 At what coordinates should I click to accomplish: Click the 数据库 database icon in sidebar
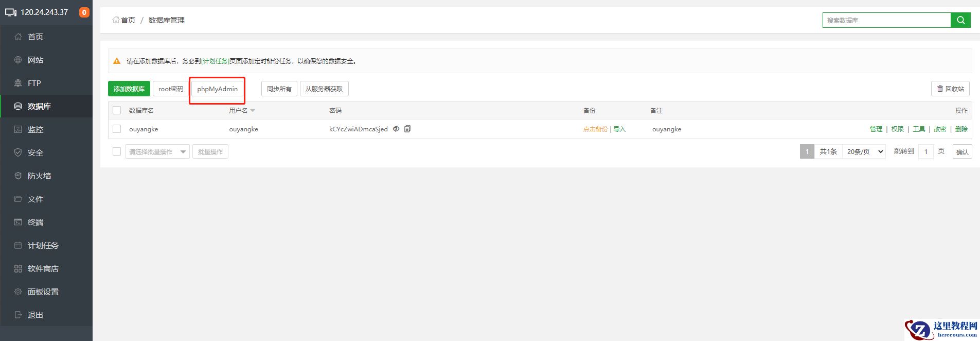click(18, 106)
